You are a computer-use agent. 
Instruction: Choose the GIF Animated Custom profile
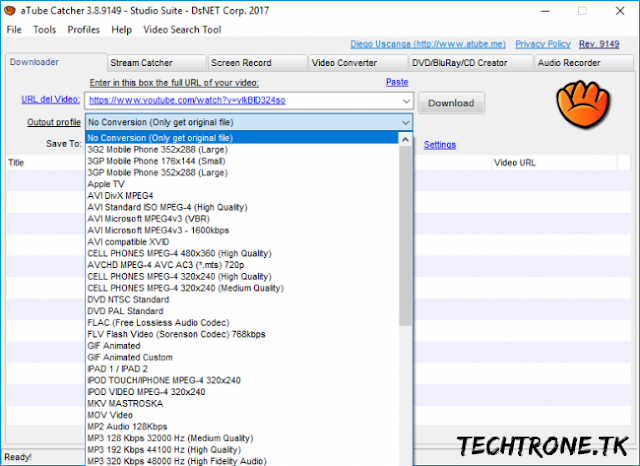[242, 357]
